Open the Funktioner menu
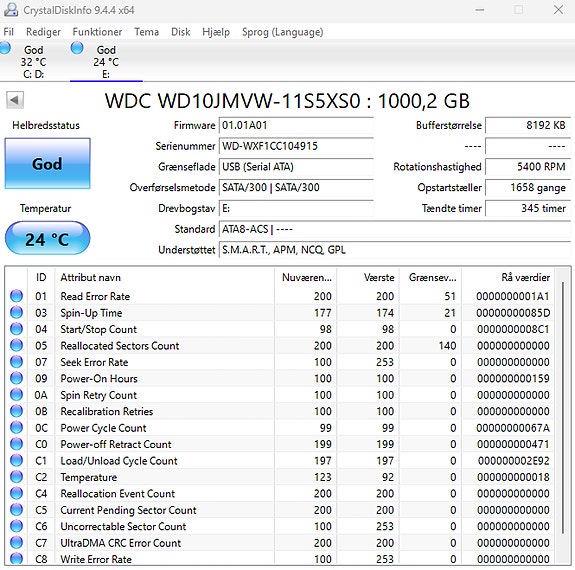575x570 pixels. click(97, 32)
